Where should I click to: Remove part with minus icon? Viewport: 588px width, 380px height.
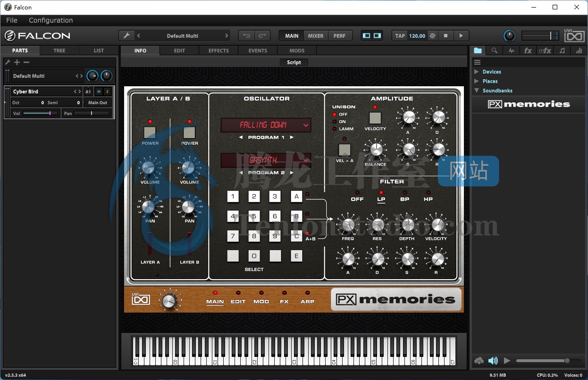coord(26,62)
